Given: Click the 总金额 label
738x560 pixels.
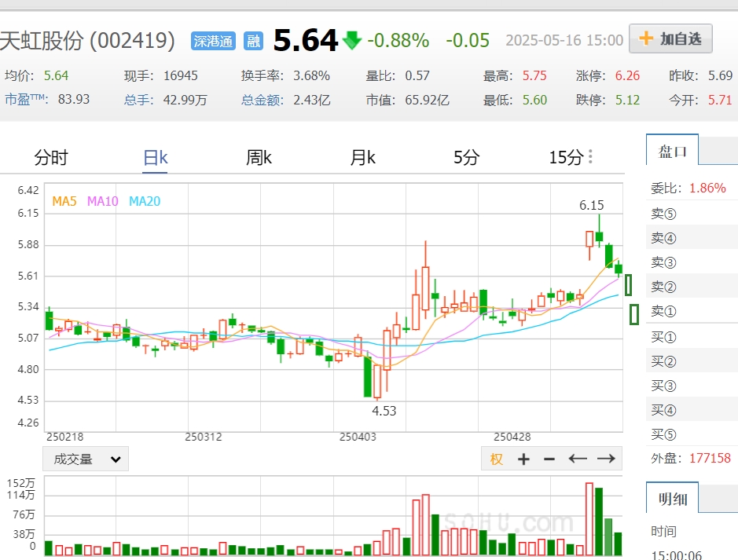Looking at the screenshot, I should [x=263, y=100].
